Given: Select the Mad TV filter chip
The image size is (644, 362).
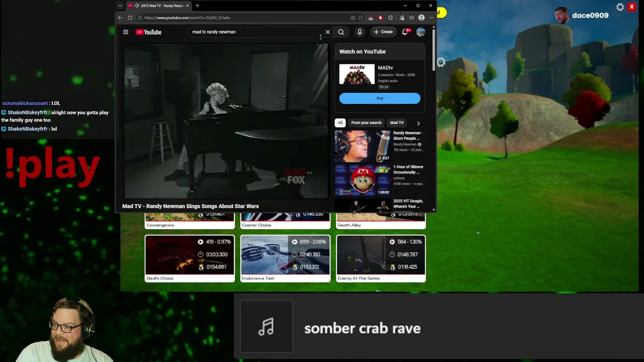Looking at the screenshot, I should pyautogui.click(x=397, y=123).
